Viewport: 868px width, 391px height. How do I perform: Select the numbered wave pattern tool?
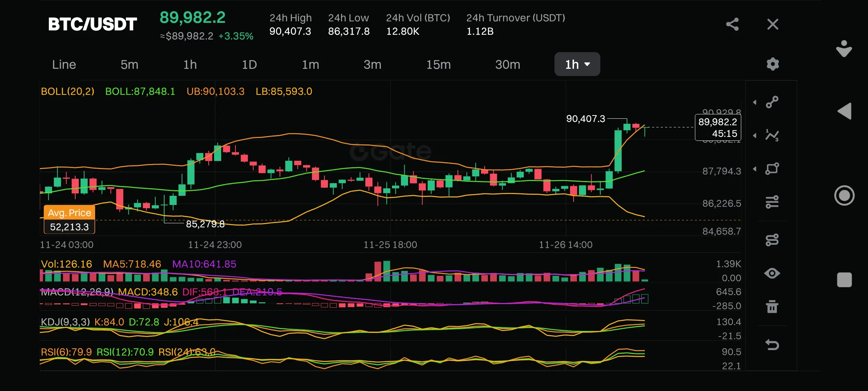point(772,135)
